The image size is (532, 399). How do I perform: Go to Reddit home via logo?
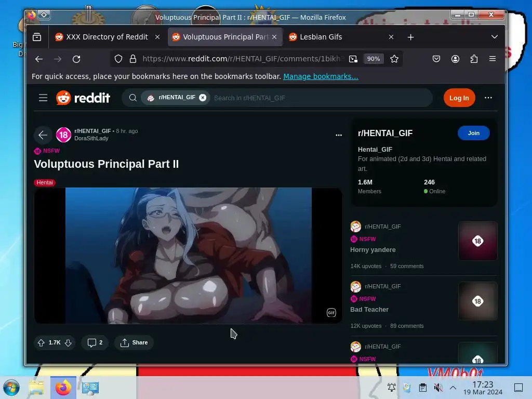83,98
